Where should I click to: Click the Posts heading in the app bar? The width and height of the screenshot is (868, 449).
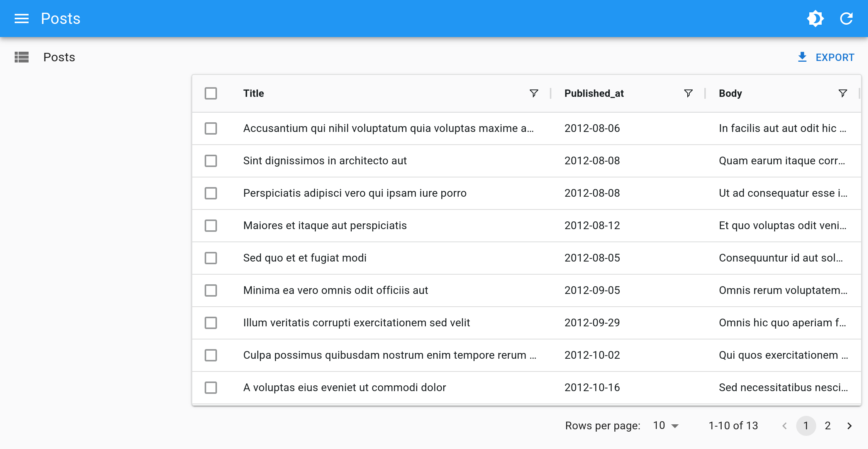(60, 18)
